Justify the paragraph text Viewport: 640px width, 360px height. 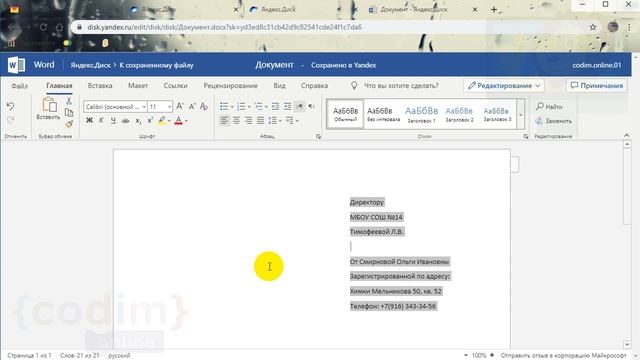pos(260,120)
